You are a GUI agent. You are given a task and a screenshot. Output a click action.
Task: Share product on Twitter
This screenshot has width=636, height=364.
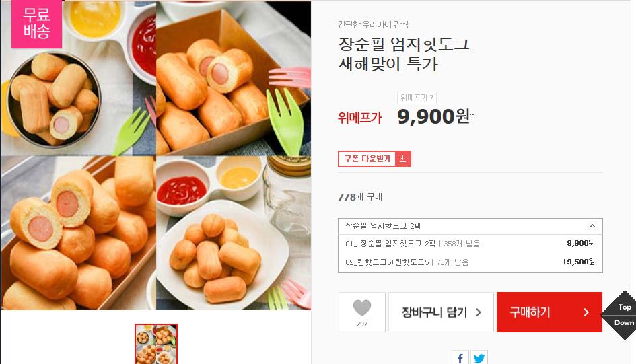pos(479,357)
